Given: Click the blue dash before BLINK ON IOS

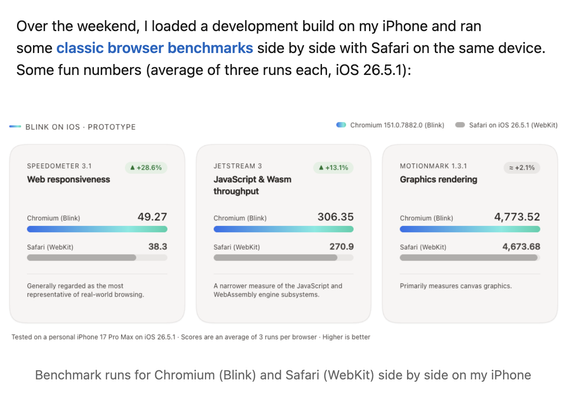Looking at the screenshot, I should (x=15, y=126).
